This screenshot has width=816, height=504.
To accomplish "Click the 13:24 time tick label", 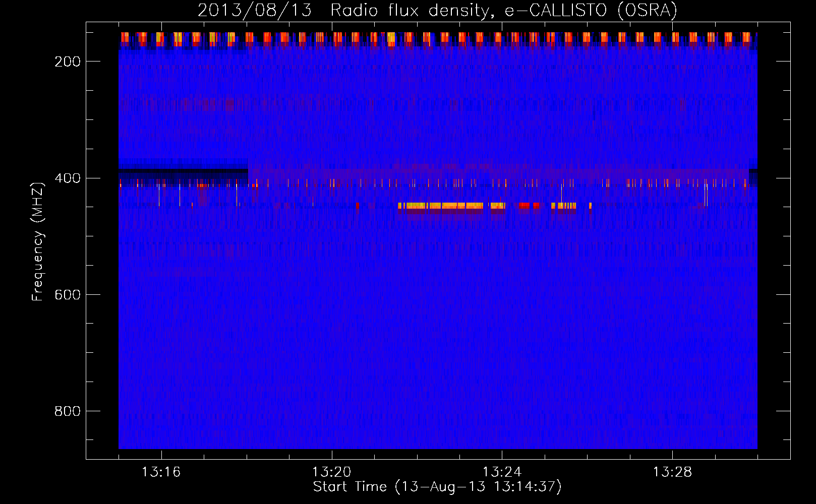I will 502,472.
